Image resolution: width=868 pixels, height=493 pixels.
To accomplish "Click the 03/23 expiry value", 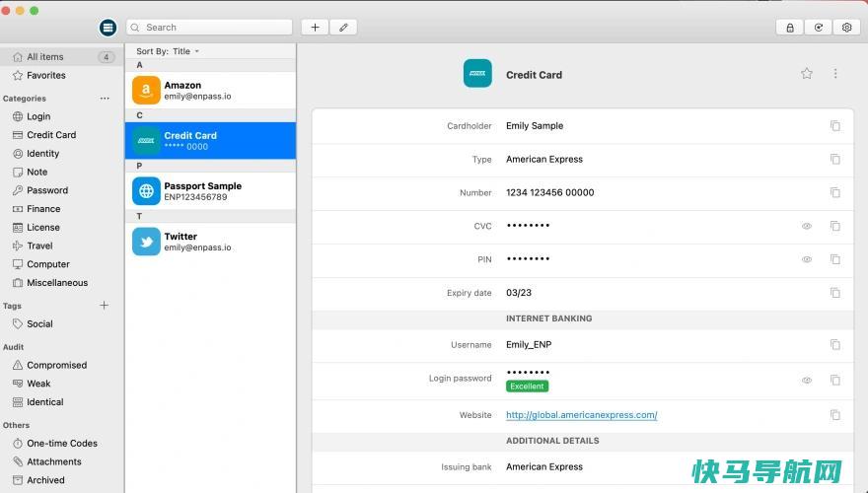I will click(519, 293).
